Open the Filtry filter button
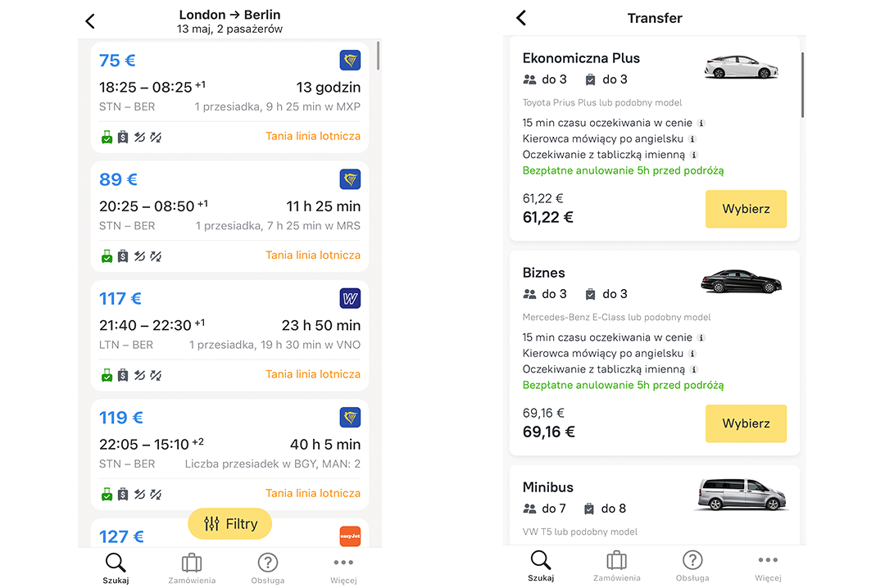This screenshot has width=885, height=588. pyautogui.click(x=229, y=523)
